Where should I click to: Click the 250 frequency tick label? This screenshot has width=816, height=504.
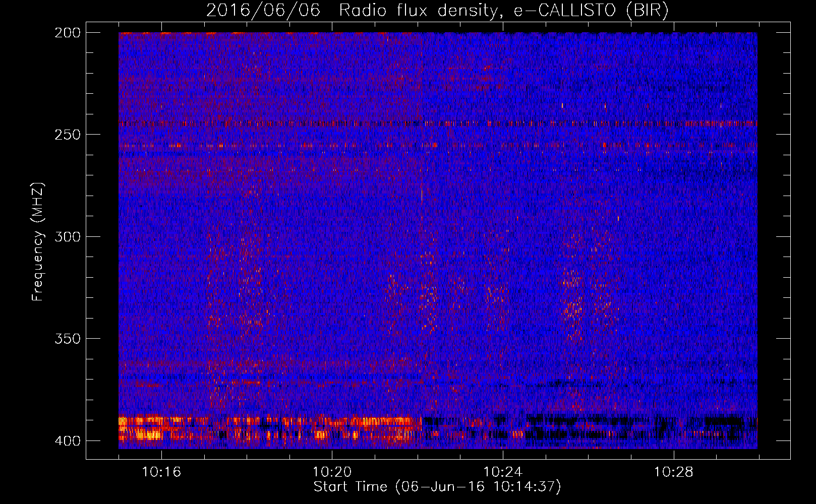[x=68, y=135]
